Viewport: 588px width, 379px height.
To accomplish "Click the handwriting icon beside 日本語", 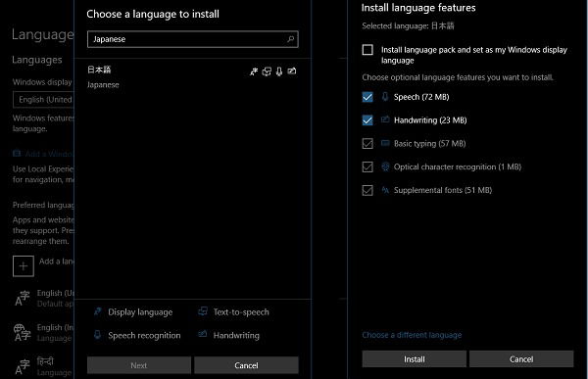I will click(x=292, y=71).
